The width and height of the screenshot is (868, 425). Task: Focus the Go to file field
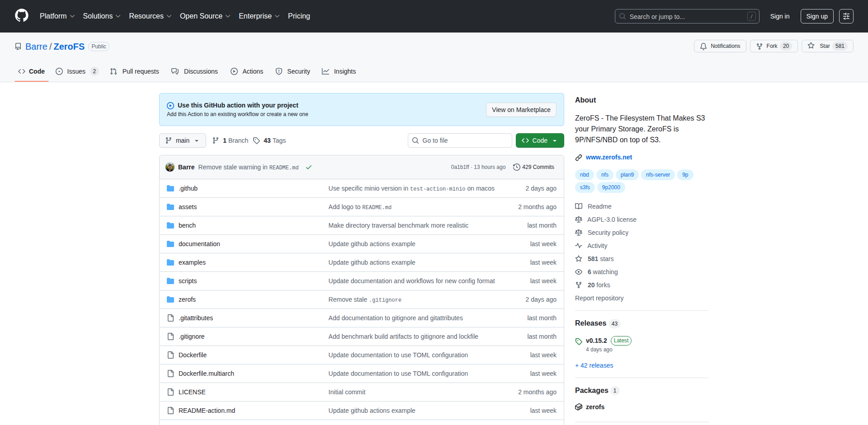tap(460, 140)
